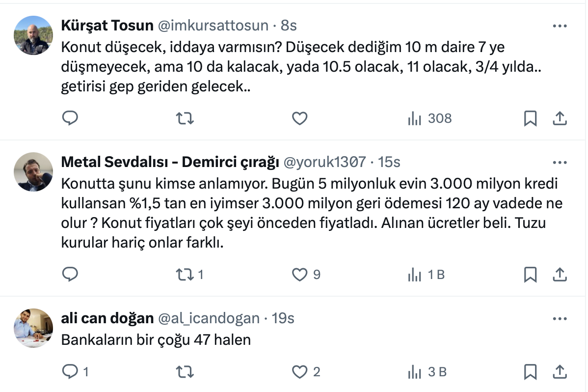588x392 pixels.
Task: Retweet Metal Sevdalısı's tweet with 1 repost
Action: [185, 275]
